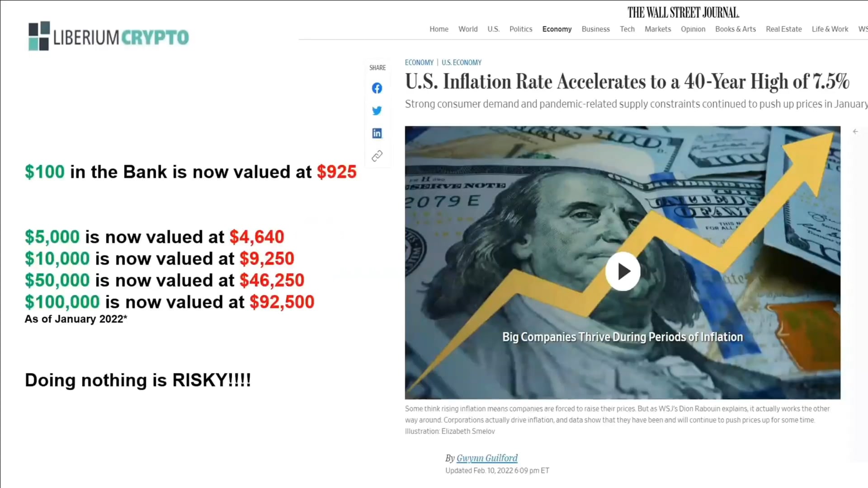
Task: Click the LinkedIn share icon
Action: (x=377, y=133)
